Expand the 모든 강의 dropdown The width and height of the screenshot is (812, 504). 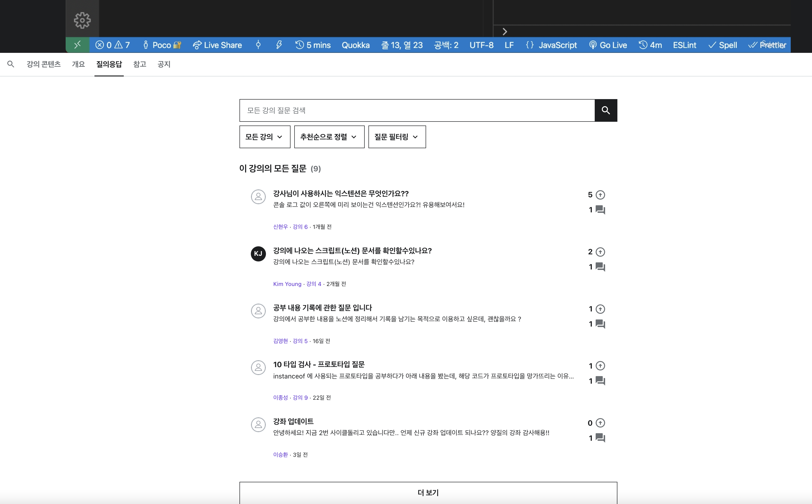point(265,137)
